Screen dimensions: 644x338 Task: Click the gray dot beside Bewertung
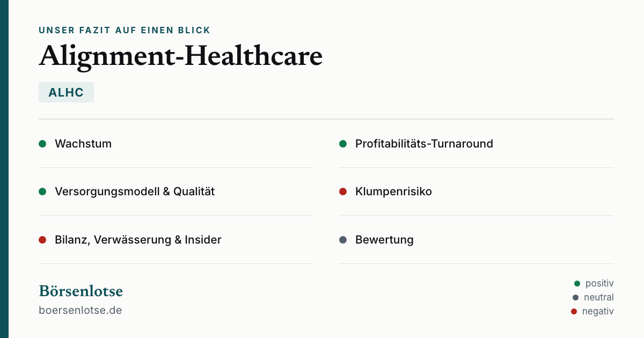343,240
